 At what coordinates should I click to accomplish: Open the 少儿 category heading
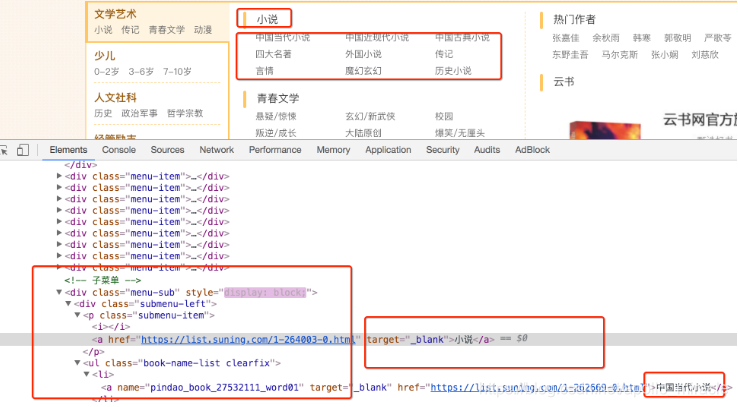click(x=104, y=56)
